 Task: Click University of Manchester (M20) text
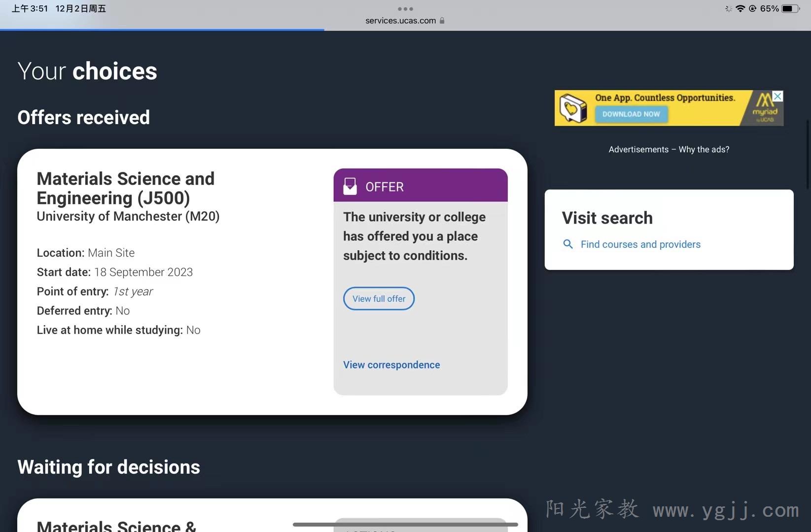pyautogui.click(x=128, y=216)
